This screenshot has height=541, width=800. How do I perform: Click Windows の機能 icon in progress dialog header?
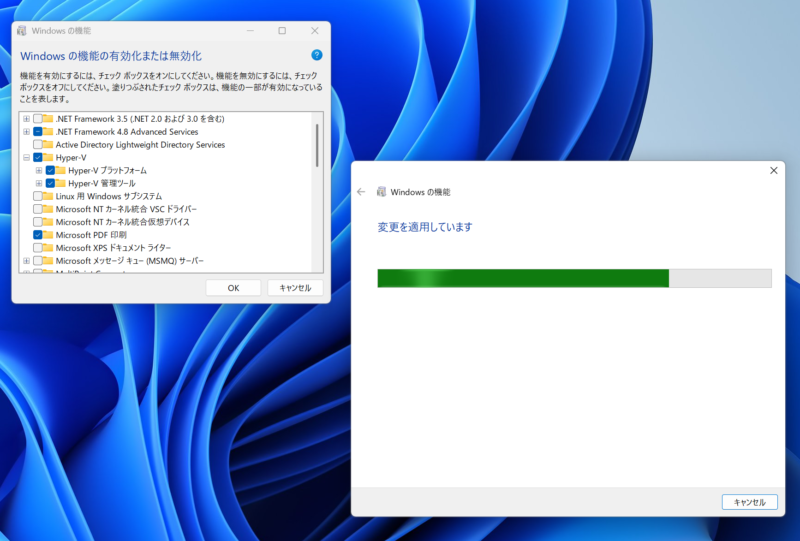pyautogui.click(x=381, y=192)
